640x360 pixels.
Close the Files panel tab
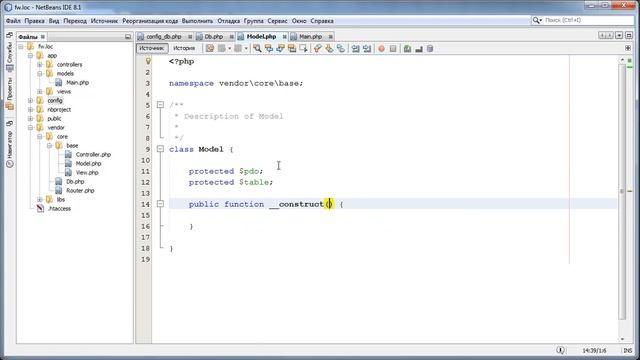tap(42, 37)
